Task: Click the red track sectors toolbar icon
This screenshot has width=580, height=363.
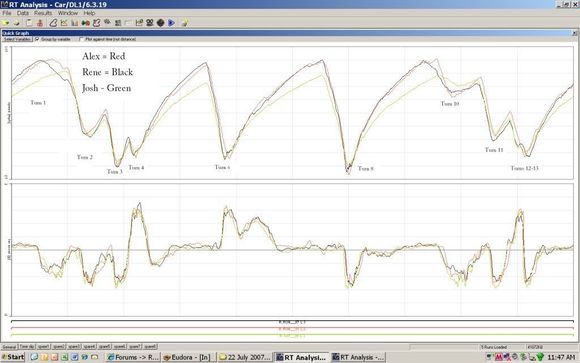Action: point(97,23)
